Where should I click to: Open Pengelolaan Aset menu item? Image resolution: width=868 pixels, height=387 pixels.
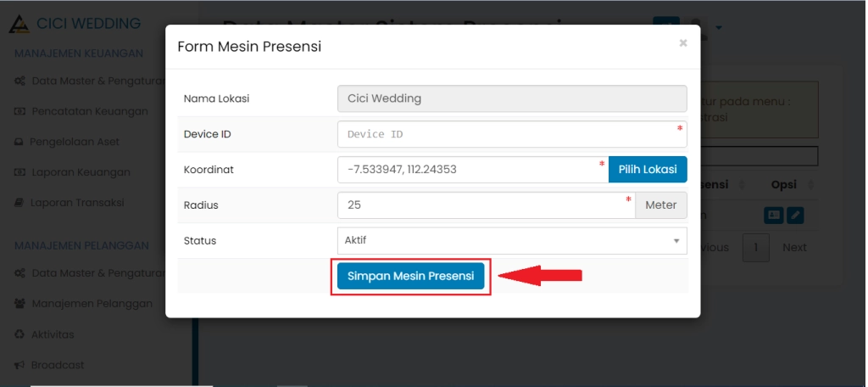[x=75, y=142]
